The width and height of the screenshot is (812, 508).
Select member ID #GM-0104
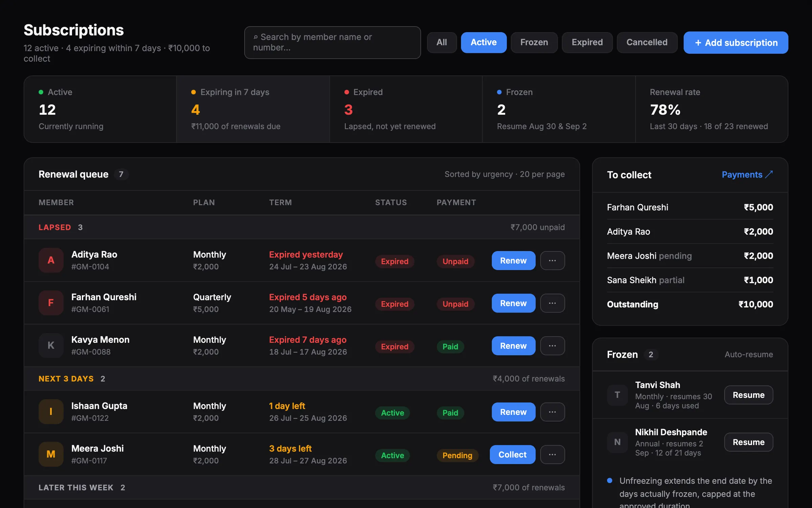point(90,267)
